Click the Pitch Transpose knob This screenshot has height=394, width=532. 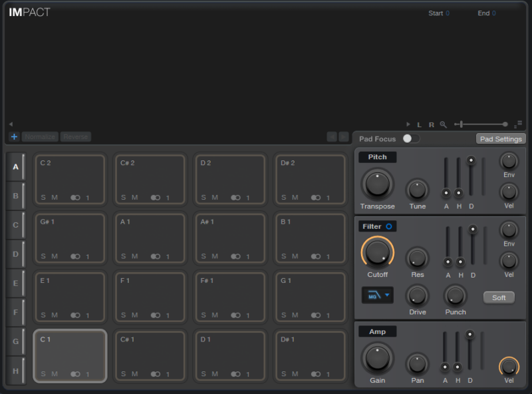[x=377, y=184]
